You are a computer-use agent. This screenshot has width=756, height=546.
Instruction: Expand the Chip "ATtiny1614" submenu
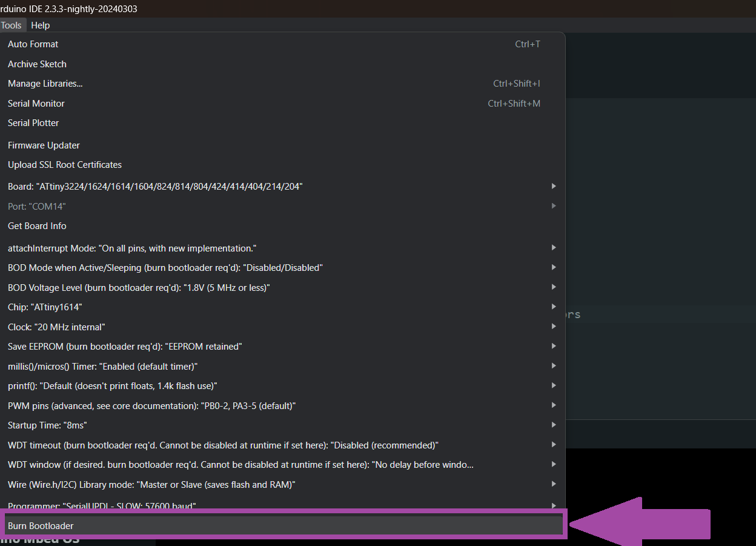coord(553,307)
